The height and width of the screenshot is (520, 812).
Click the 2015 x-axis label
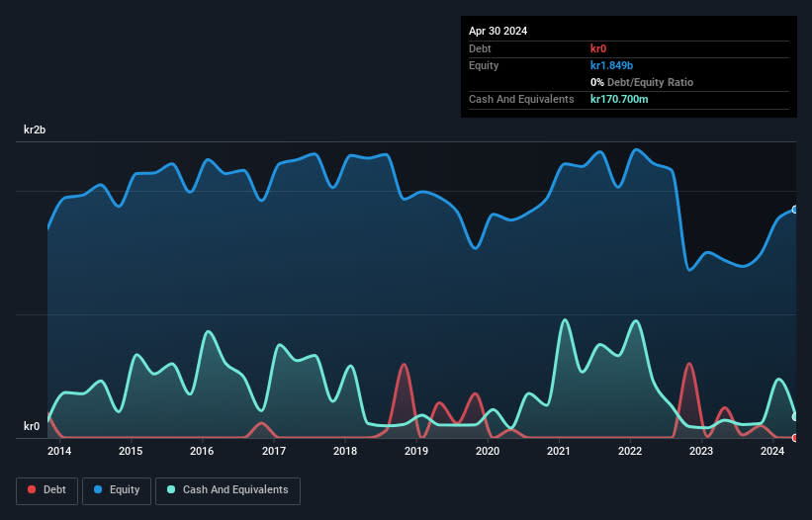coord(131,451)
